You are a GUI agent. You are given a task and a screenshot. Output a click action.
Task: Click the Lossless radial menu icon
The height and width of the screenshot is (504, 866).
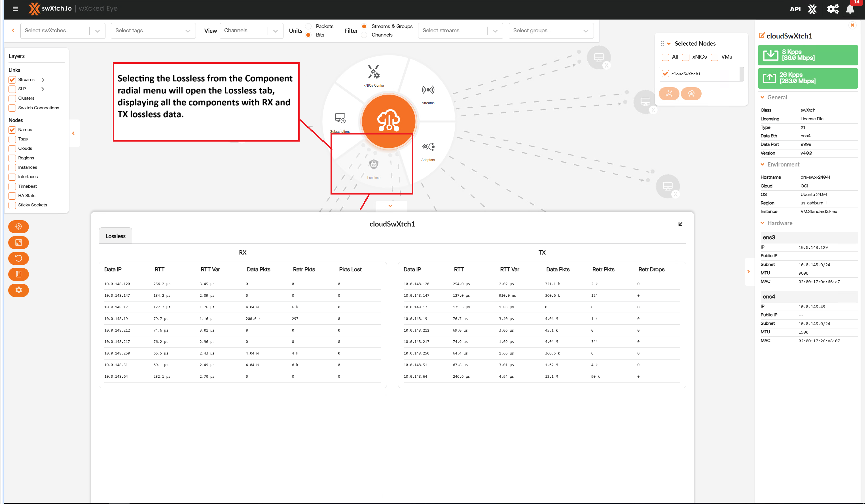click(374, 165)
